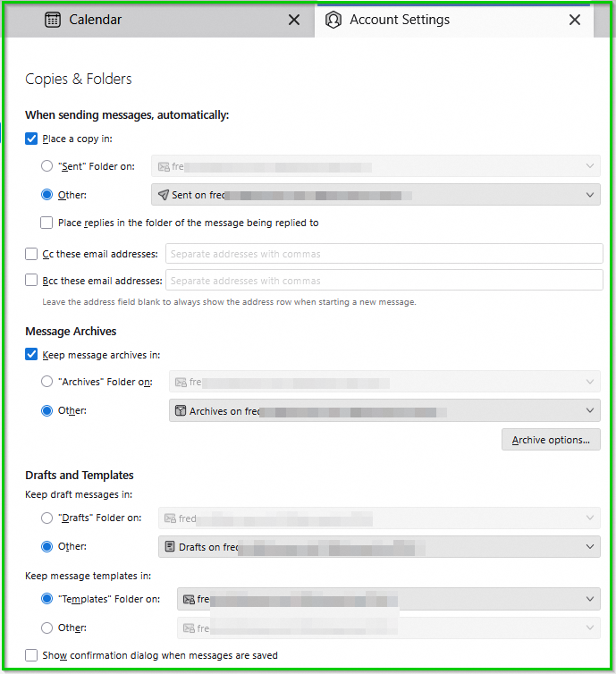Select "Archives" Folder on radio option
The height and width of the screenshot is (674, 616).
click(x=46, y=382)
